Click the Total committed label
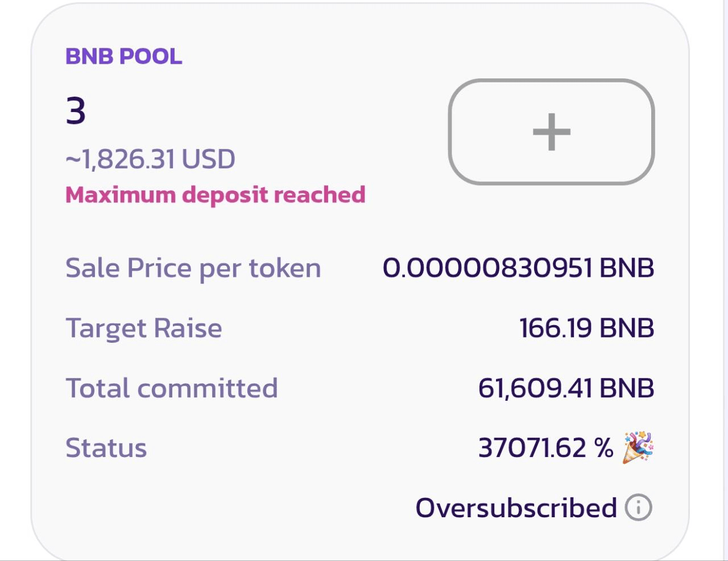The height and width of the screenshot is (561, 728). tap(172, 388)
